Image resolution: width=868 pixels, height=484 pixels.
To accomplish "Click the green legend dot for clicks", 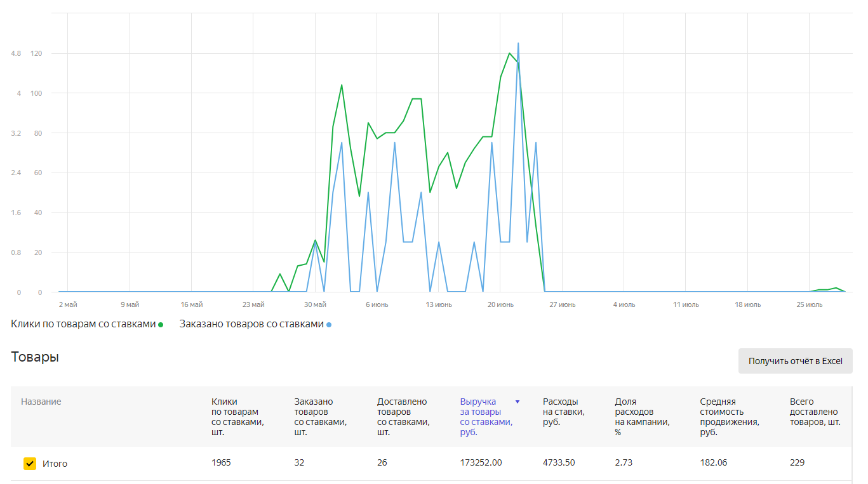I will [161, 325].
